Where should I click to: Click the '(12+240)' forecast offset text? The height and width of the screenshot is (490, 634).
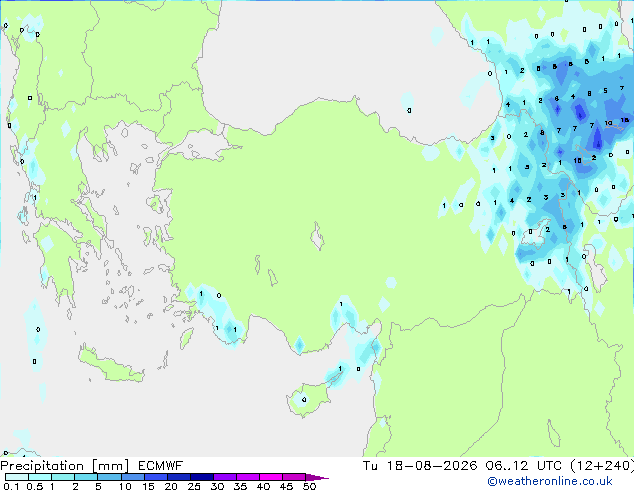(602, 466)
